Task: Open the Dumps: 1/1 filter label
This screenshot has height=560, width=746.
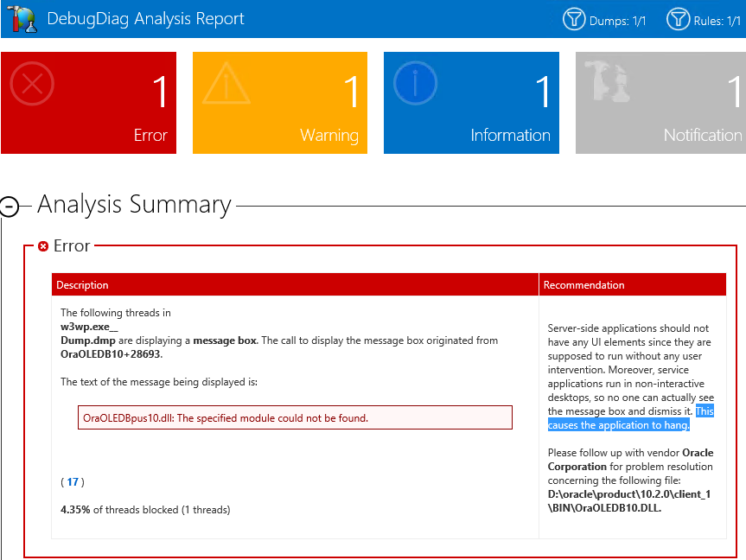Action: (x=617, y=20)
